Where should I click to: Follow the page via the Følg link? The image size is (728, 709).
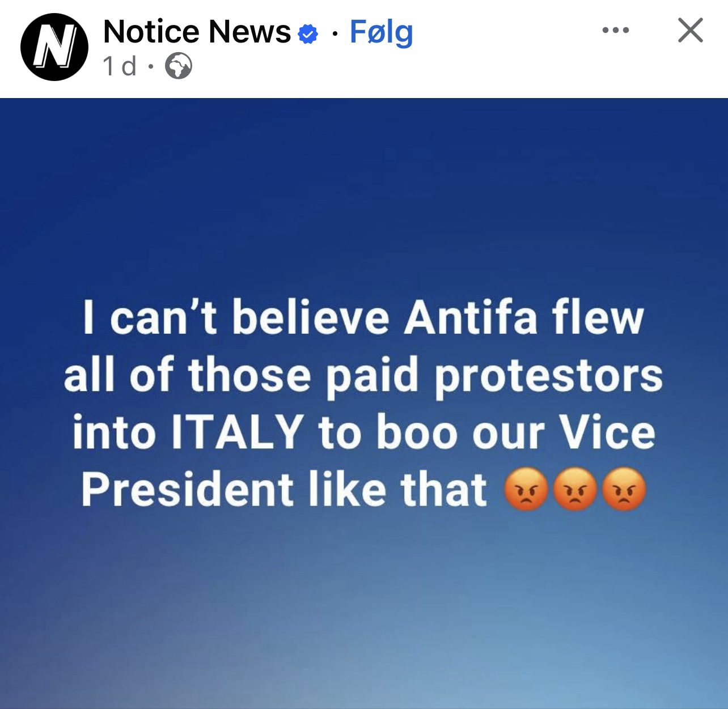[381, 32]
